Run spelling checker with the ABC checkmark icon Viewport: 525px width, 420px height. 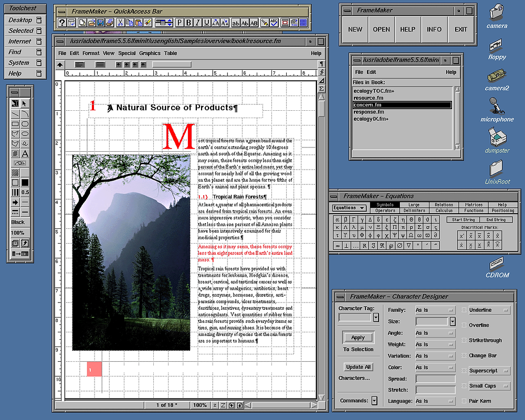[x=274, y=23]
